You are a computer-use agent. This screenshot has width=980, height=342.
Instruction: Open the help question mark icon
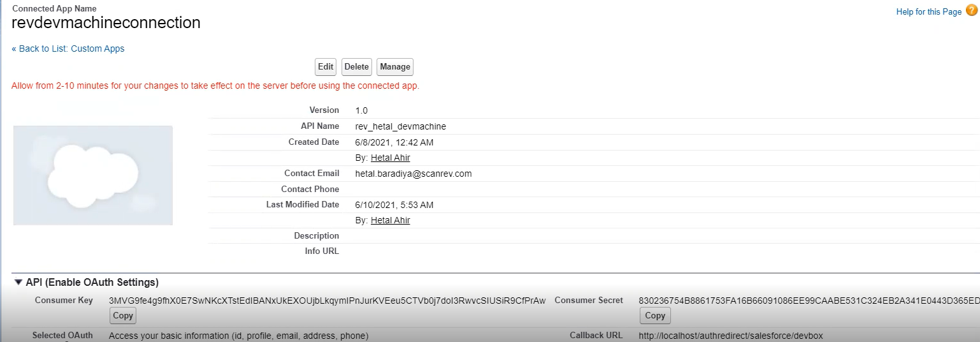point(971,10)
